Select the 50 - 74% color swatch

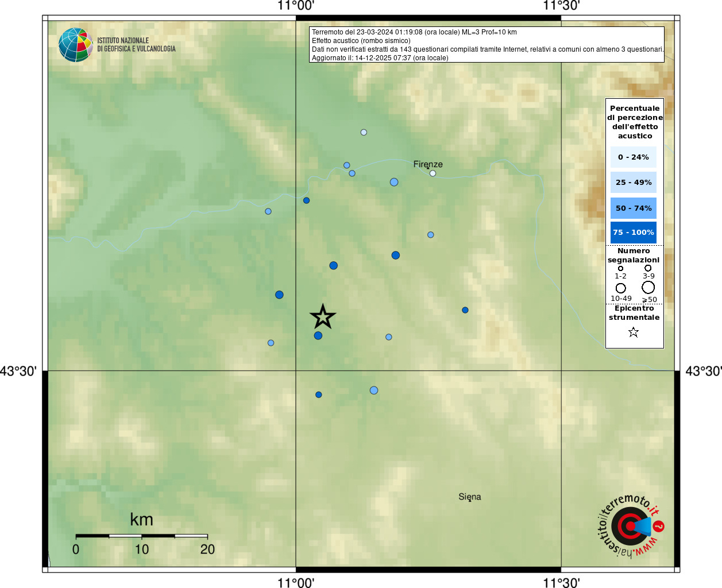point(634,208)
